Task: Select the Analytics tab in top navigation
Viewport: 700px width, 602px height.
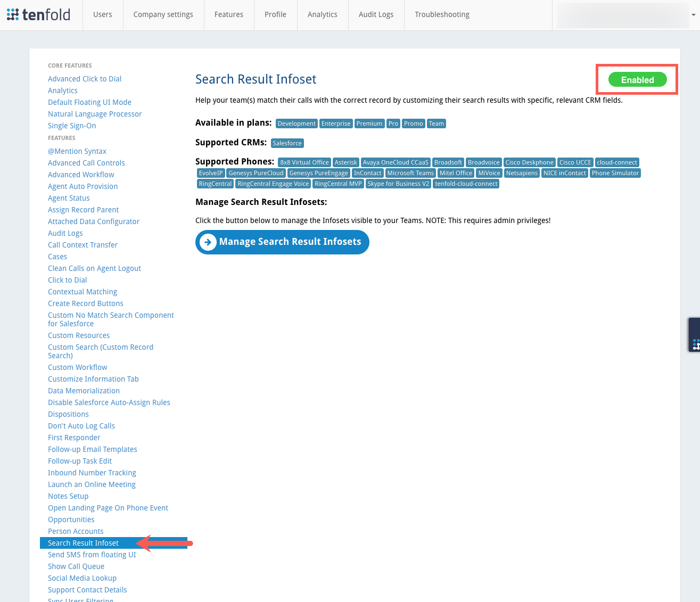Action: [x=322, y=15]
